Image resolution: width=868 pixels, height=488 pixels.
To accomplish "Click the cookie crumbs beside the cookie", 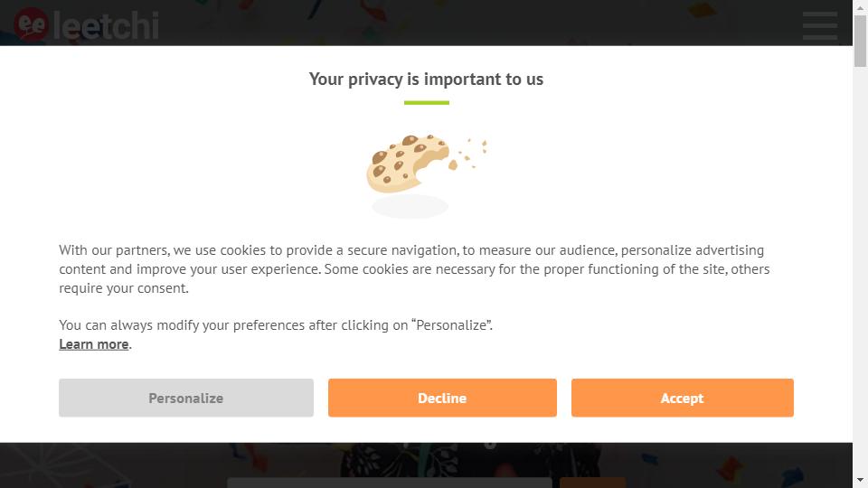I will coord(469,154).
